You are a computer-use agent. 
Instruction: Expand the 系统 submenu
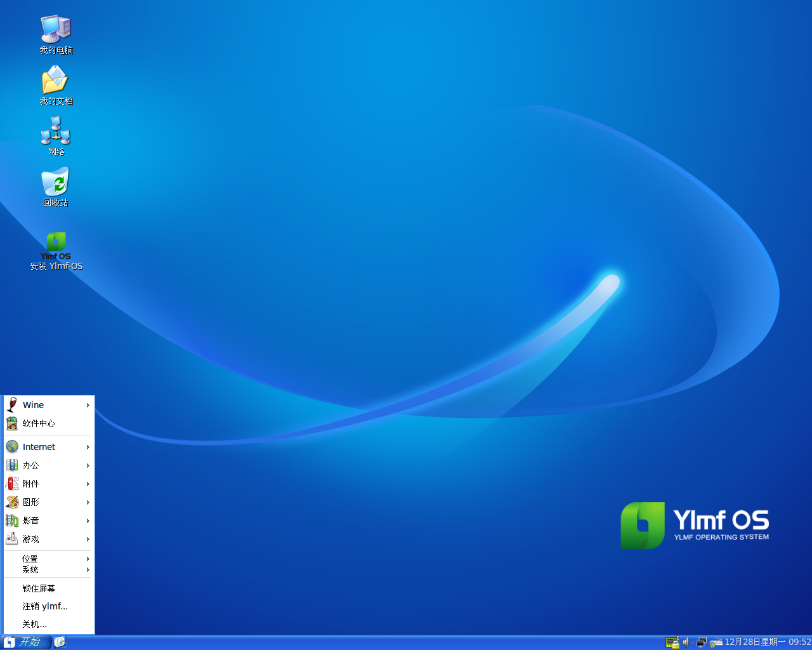pos(49,569)
